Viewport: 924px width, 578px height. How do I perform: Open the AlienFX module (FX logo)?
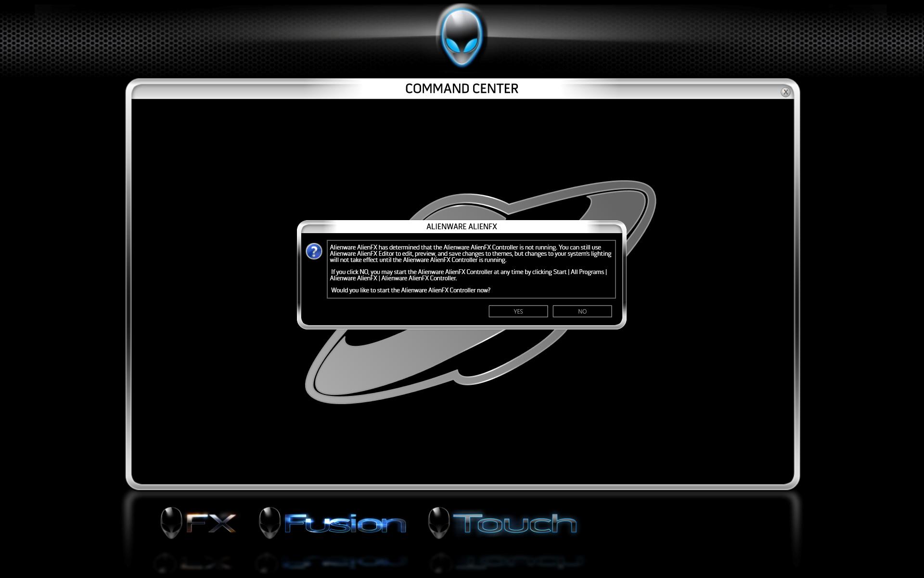coord(198,523)
